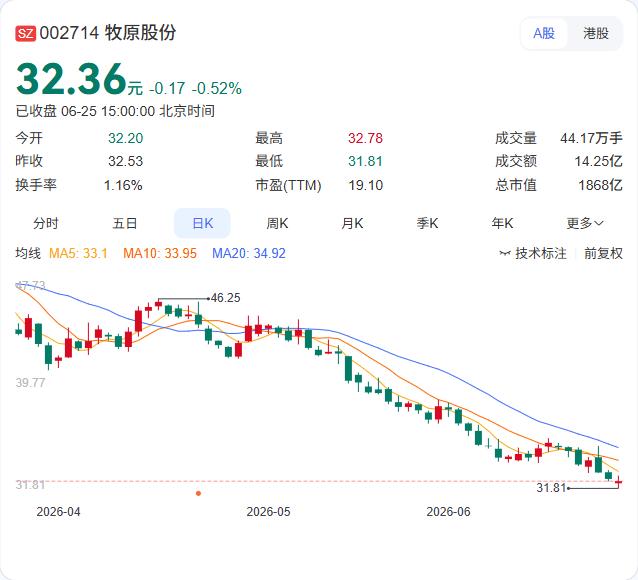Viewport: 638px width, 580px height.
Task: Click the 总市值 value 1868亿
Action: [600, 185]
